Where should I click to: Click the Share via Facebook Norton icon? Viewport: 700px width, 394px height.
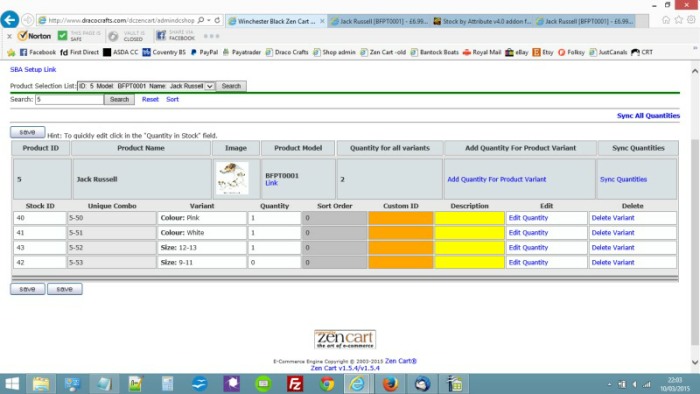(175, 35)
